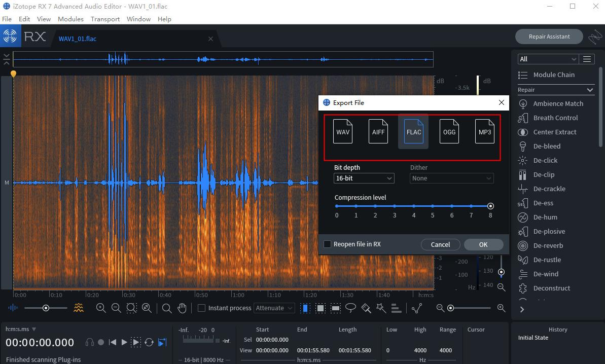605x364 pixels.
Task: Click OK in Export File dialog
Action: click(x=483, y=244)
